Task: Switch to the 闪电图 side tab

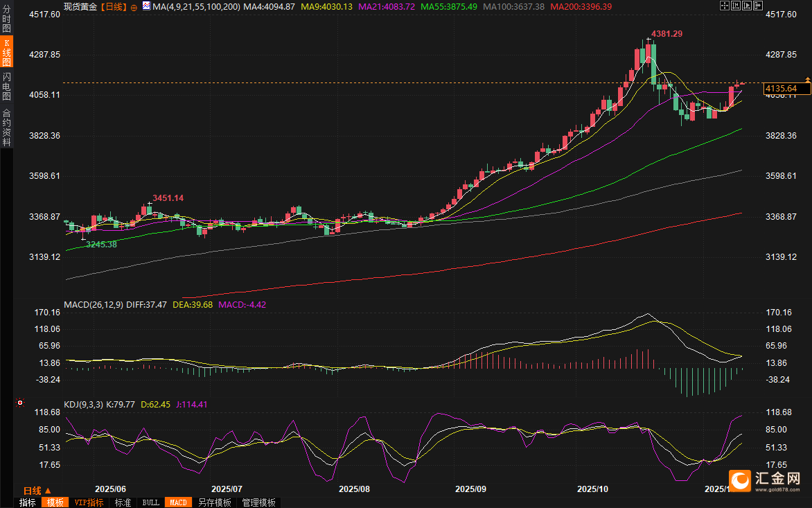Action: (7, 86)
